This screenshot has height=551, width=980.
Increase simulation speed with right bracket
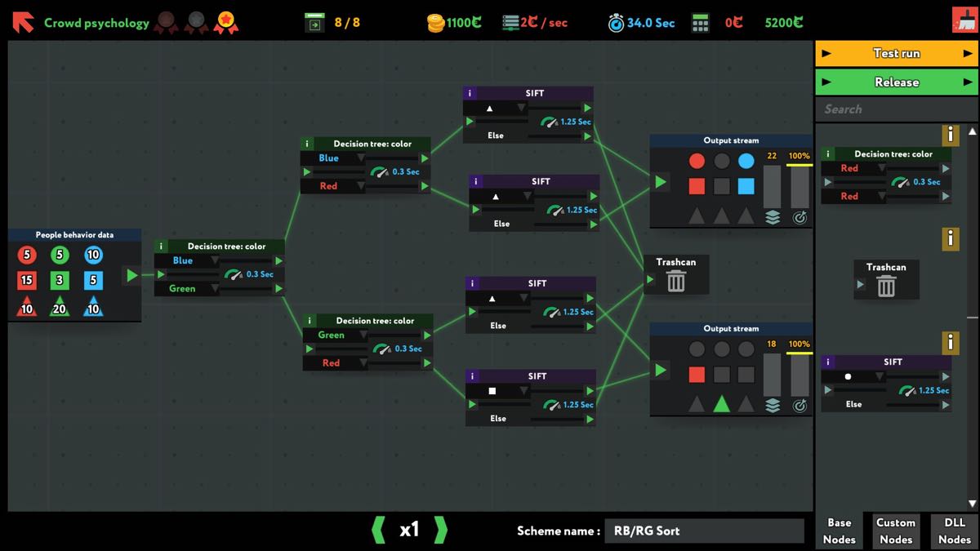click(x=440, y=530)
